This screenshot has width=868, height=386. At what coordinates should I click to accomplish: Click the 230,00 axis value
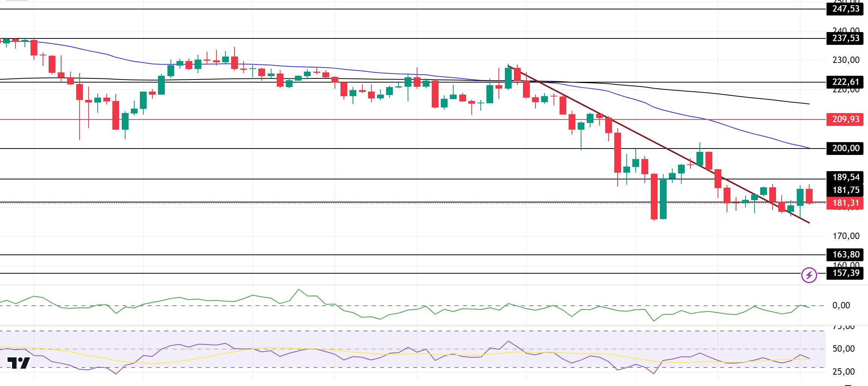(x=846, y=60)
